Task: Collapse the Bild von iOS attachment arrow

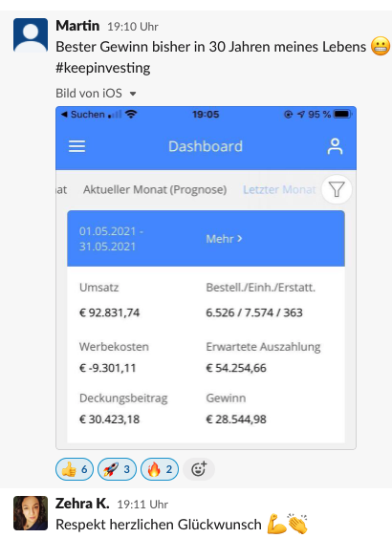Action: 133,94
